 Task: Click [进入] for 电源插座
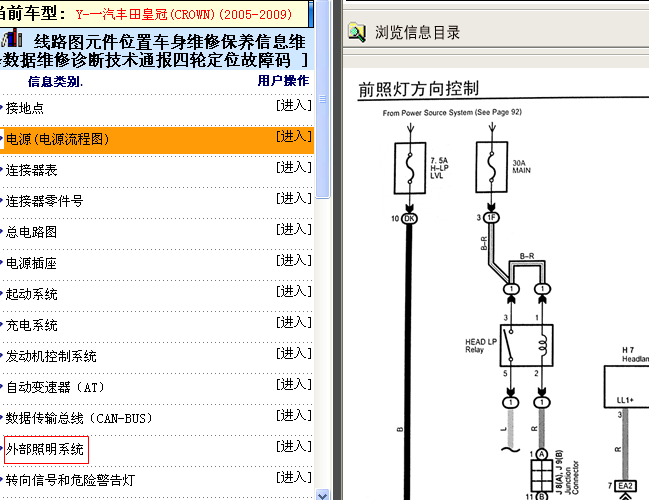click(294, 261)
